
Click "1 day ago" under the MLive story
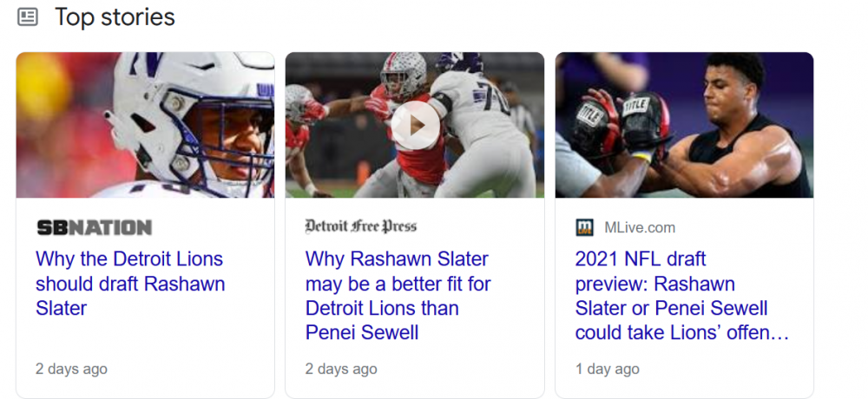608,369
